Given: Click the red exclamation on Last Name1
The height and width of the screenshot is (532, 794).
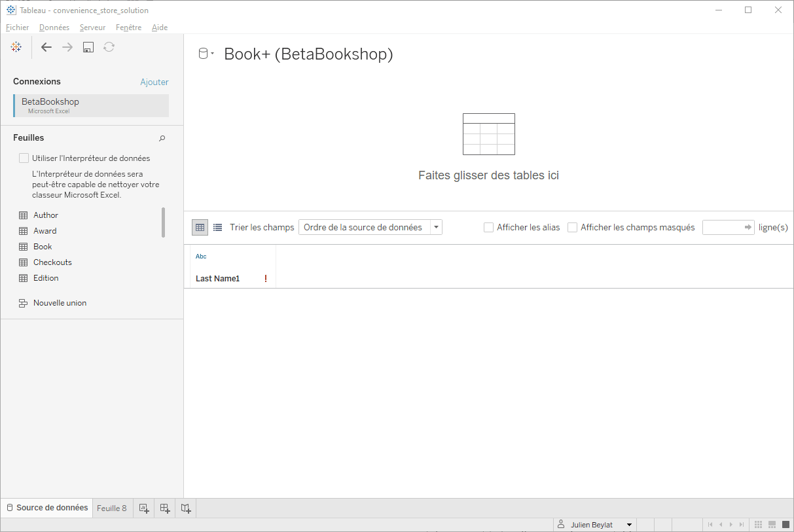Looking at the screenshot, I should coord(266,279).
